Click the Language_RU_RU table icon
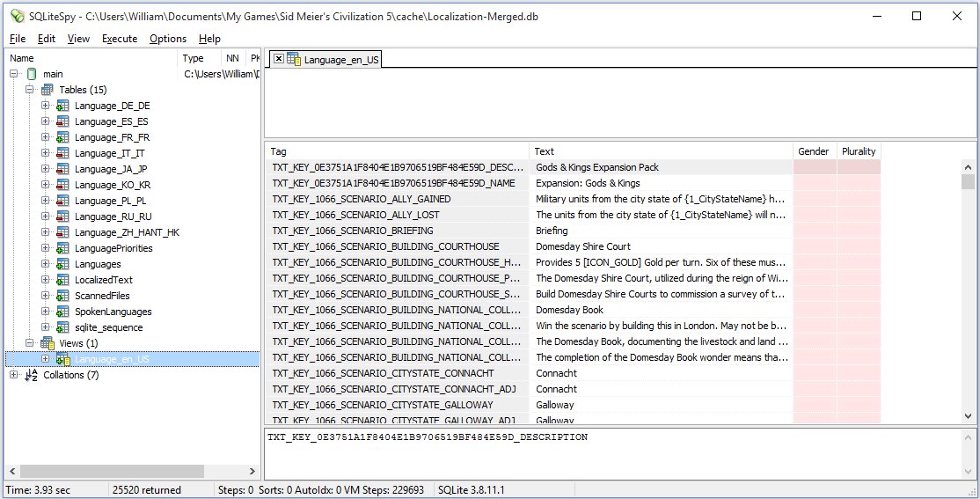The image size is (980, 499). click(x=62, y=216)
